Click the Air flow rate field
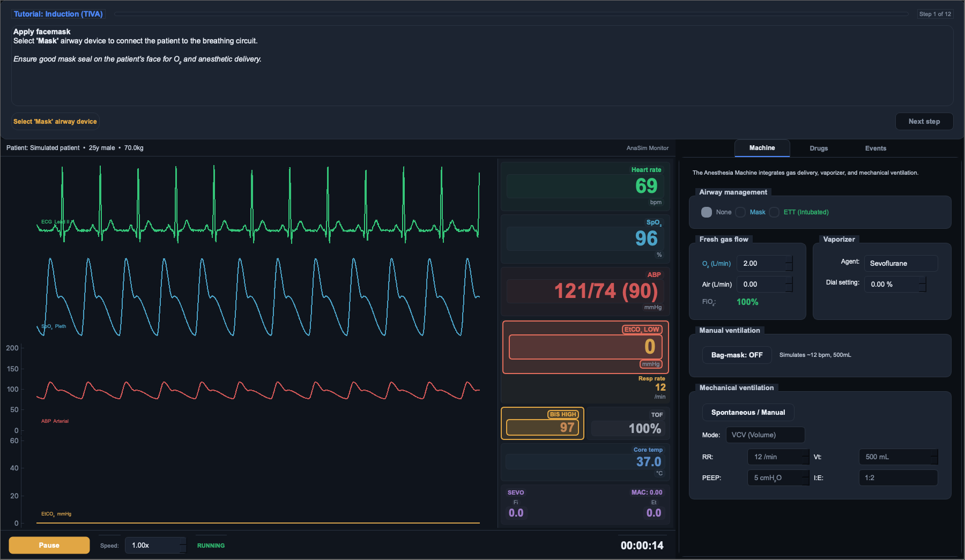Viewport: 965px width, 560px height. click(764, 284)
